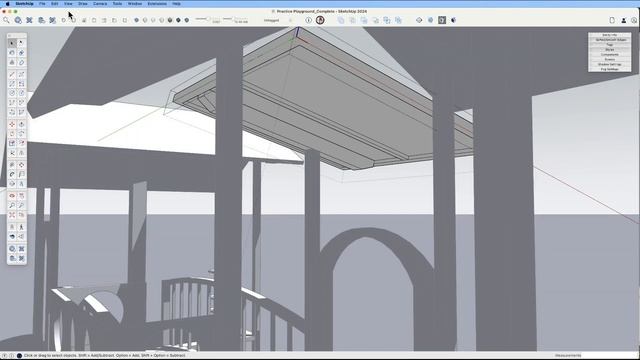Activate the Follow Me tool
This screenshot has width=640, height=360.
(x=22, y=133)
